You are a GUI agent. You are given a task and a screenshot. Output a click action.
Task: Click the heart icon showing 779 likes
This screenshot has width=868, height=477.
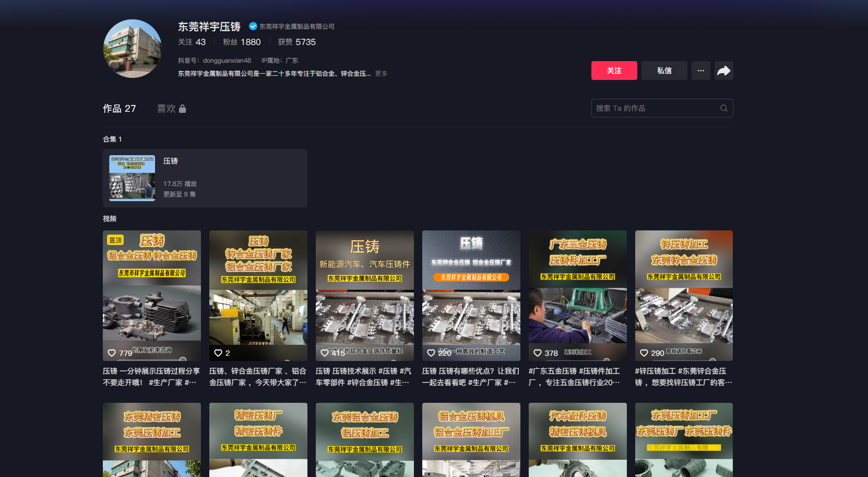point(112,353)
